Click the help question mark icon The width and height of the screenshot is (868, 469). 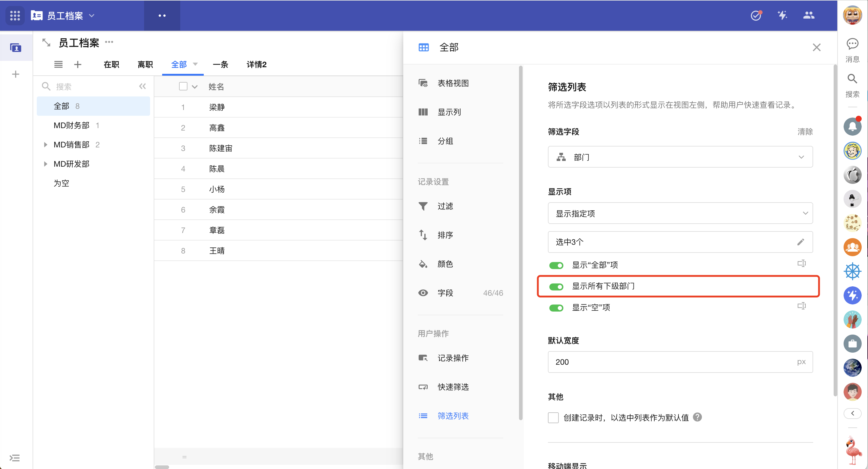point(697,417)
